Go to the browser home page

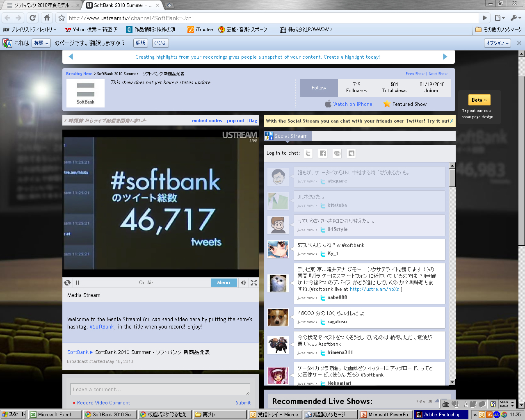coord(47,18)
